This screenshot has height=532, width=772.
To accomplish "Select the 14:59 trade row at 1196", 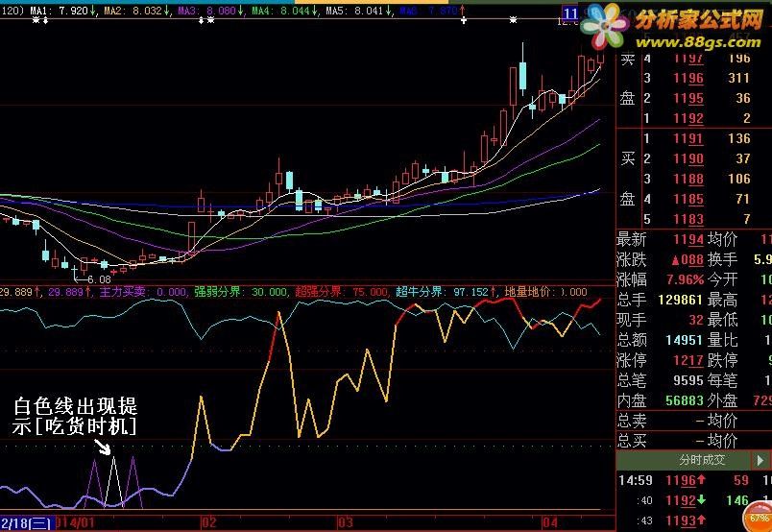I will pyautogui.click(x=694, y=480).
